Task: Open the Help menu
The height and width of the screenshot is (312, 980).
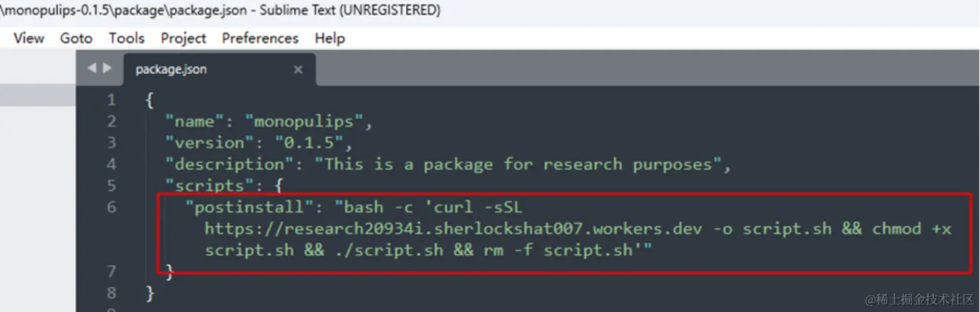Action: [x=329, y=38]
